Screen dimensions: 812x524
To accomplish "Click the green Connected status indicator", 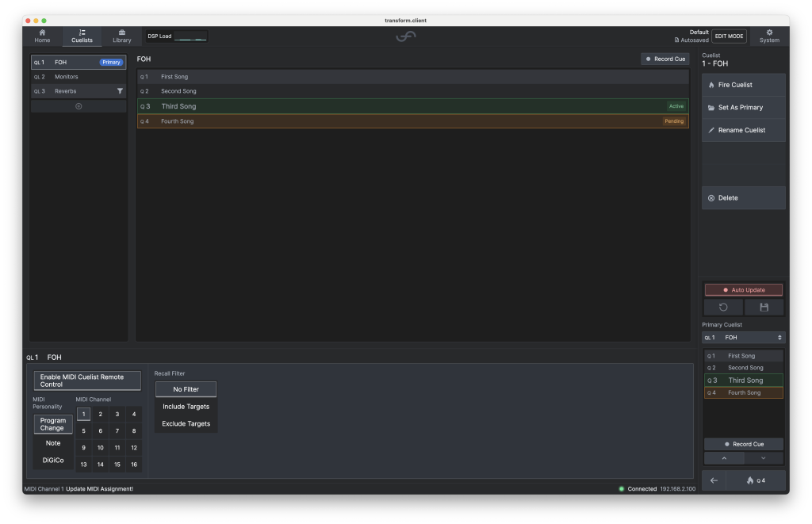I will point(622,489).
